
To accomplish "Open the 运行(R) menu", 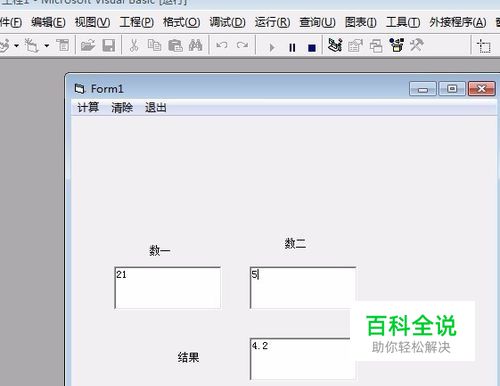I will point(272,22).
